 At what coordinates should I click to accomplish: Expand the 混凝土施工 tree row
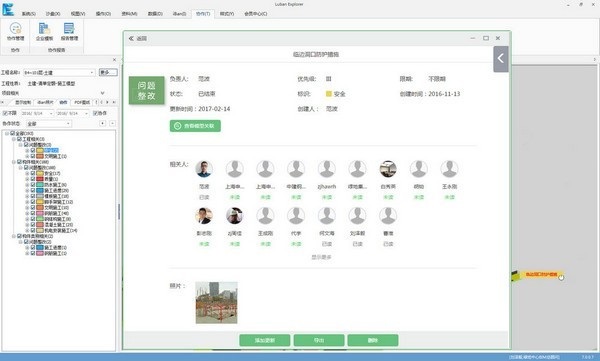point(27,225)
